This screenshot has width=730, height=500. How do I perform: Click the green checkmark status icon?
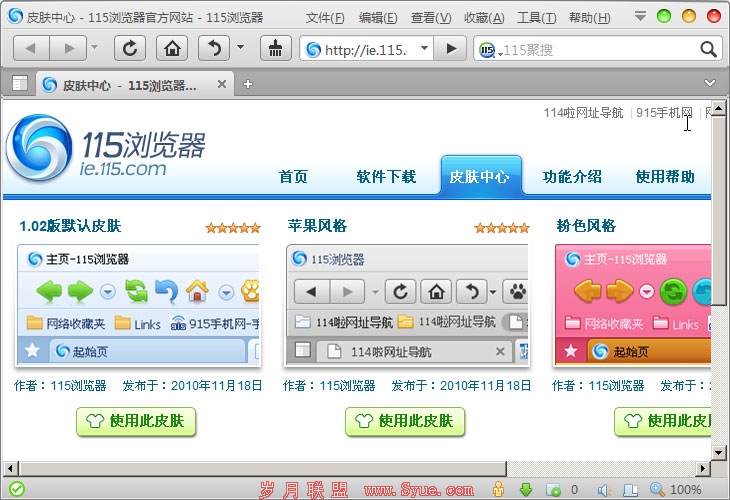pyautogui.click(x=17, y=489)
